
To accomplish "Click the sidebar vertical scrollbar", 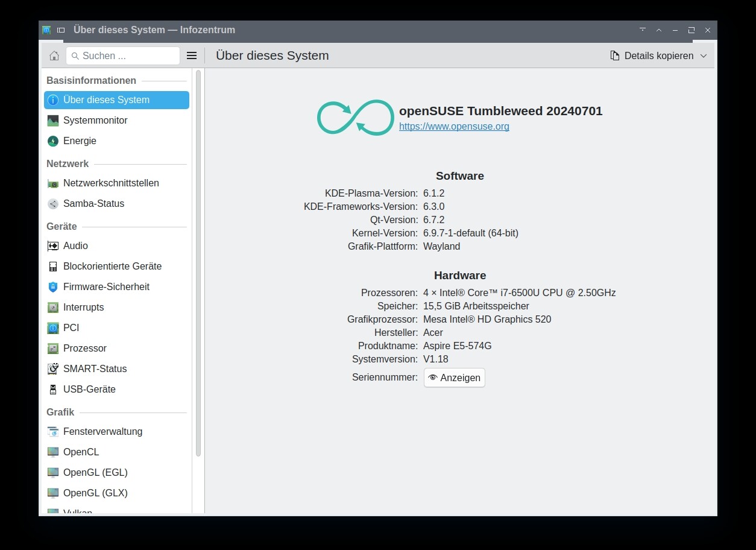I will 198,263.
